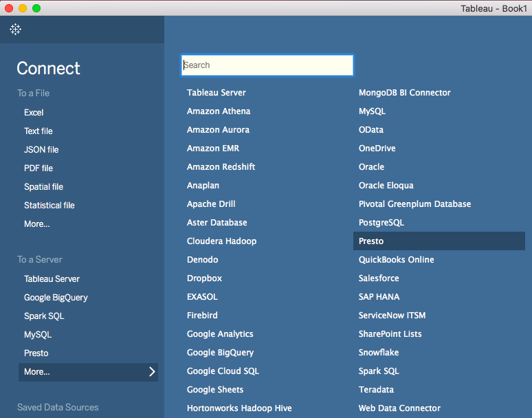
Task: Open Google BigQuery in sidebar
Action: pyautogui.click(x=56, y=298)
